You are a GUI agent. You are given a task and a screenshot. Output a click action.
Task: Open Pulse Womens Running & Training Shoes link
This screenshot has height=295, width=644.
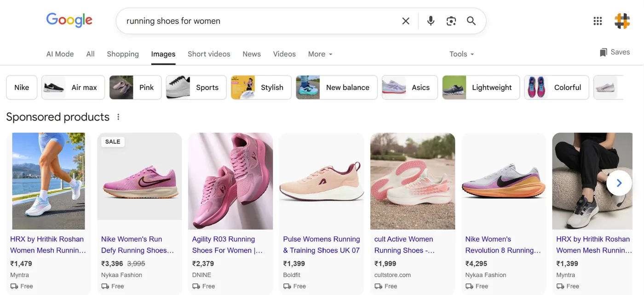322,245
